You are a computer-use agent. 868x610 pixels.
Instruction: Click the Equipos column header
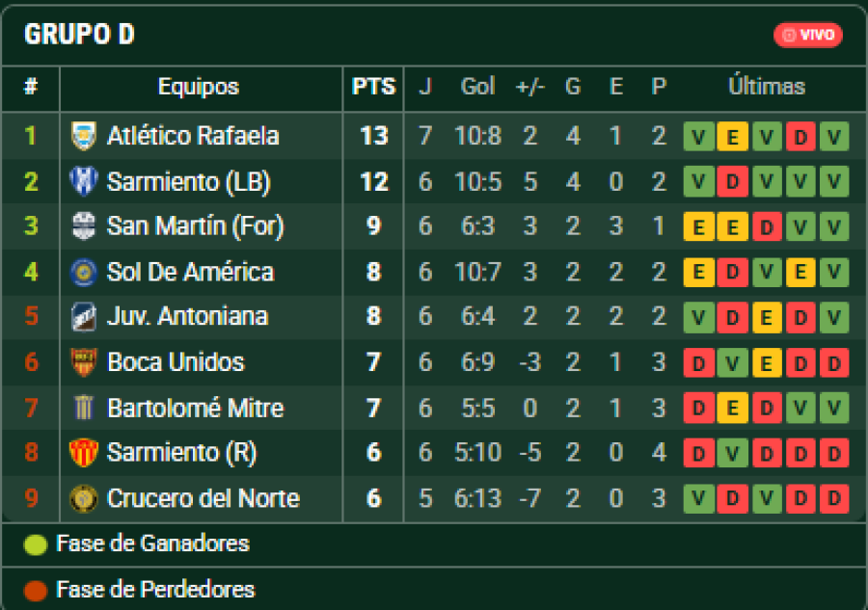pos(199,87)
